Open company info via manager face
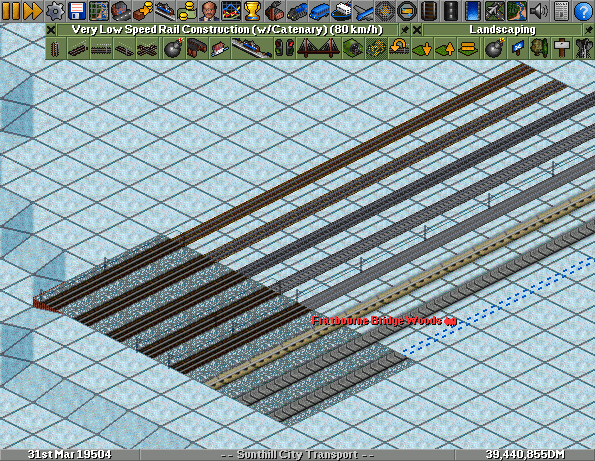Image resolution: width=595 pixels, height=461 pixels. pos(209,11)
